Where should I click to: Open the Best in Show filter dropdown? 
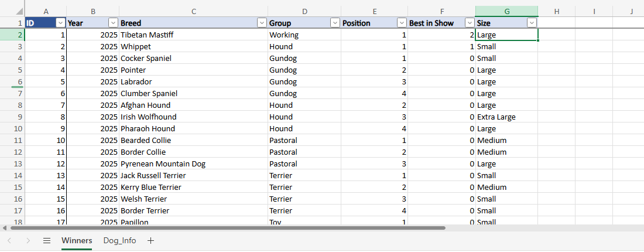click(469, 23)
